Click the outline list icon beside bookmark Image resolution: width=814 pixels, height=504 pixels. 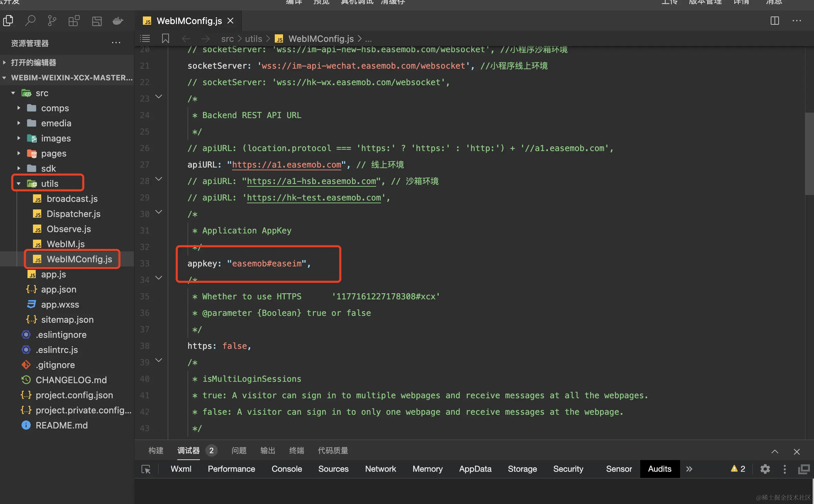[x=145, y=38]
